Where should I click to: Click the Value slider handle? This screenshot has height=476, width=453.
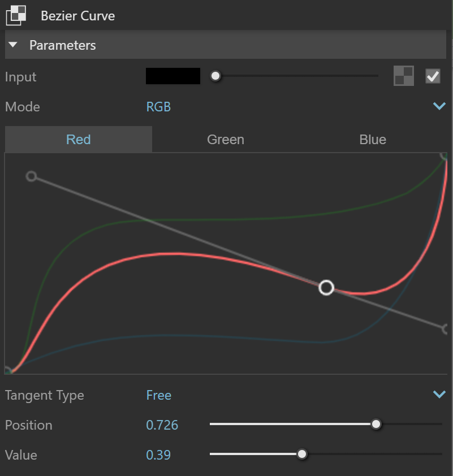coord(302,454)
